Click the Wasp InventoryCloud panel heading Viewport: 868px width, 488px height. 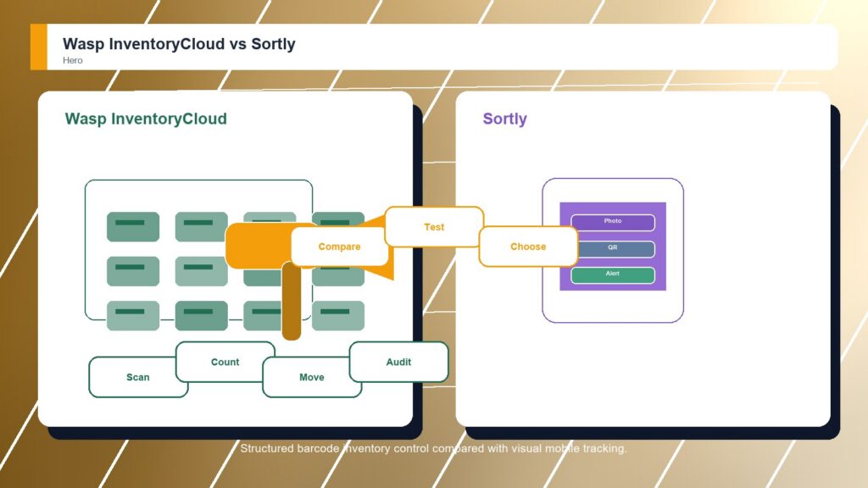pyautogui.click(x=146, y=119)
